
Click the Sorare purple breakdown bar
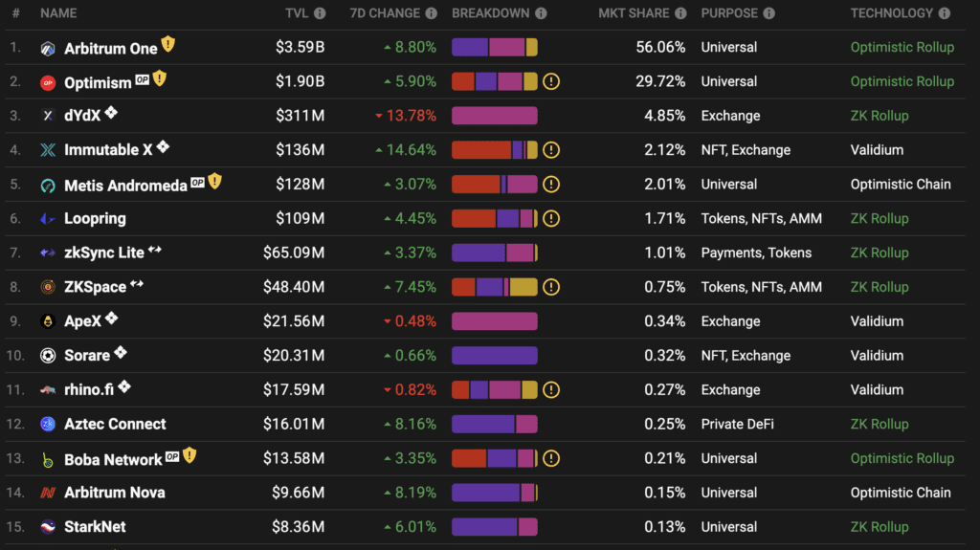pos(495,356)
